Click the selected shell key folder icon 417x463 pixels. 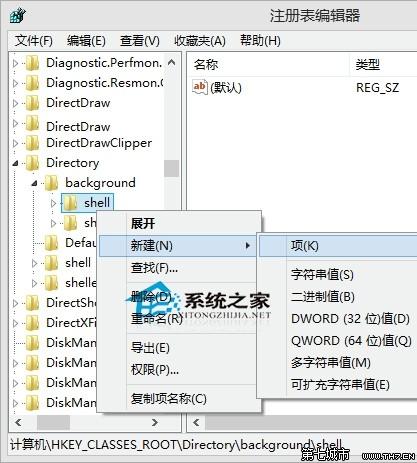70,203
